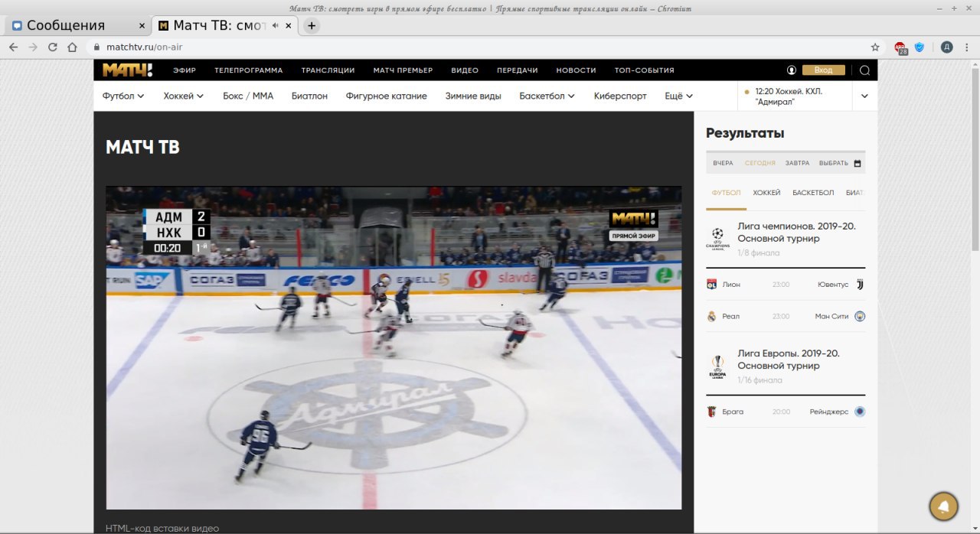
Task: Click the Juventus club crest
Action: pos(860,284)
